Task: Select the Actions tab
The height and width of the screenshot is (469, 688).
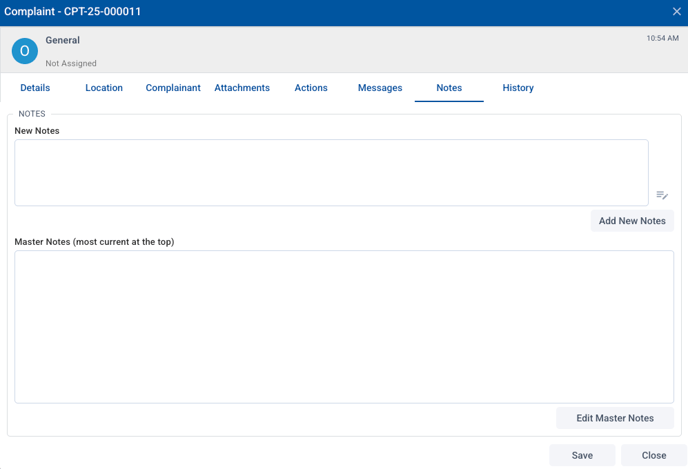Action: [x=311, y=88]
